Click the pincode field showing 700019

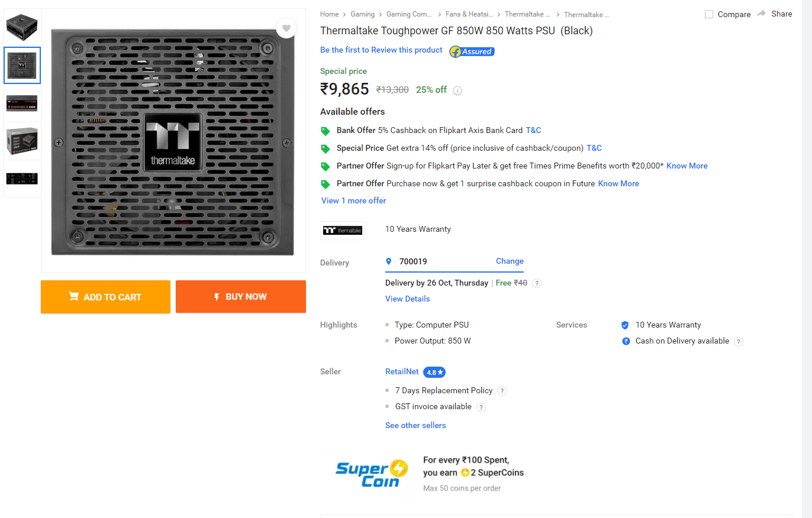click(455, 261)
